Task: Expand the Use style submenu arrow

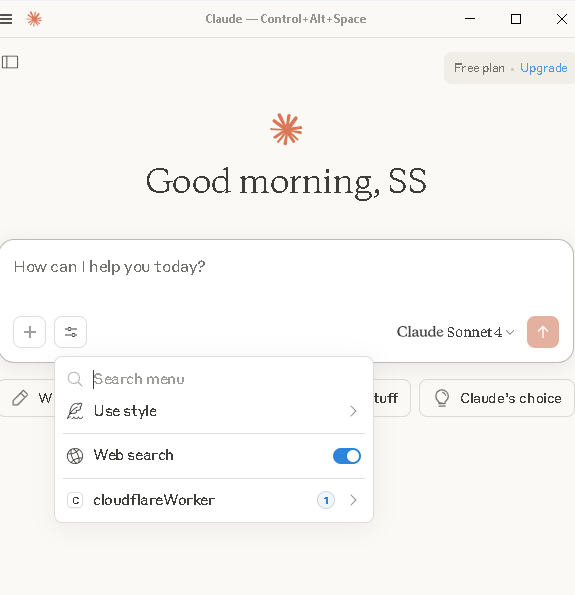Action: (x=353, y=411)
